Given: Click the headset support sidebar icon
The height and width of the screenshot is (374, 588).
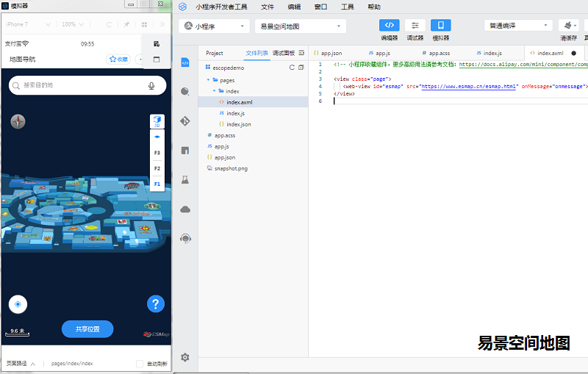Looking at the screenshot, I should tap(185, 238).
